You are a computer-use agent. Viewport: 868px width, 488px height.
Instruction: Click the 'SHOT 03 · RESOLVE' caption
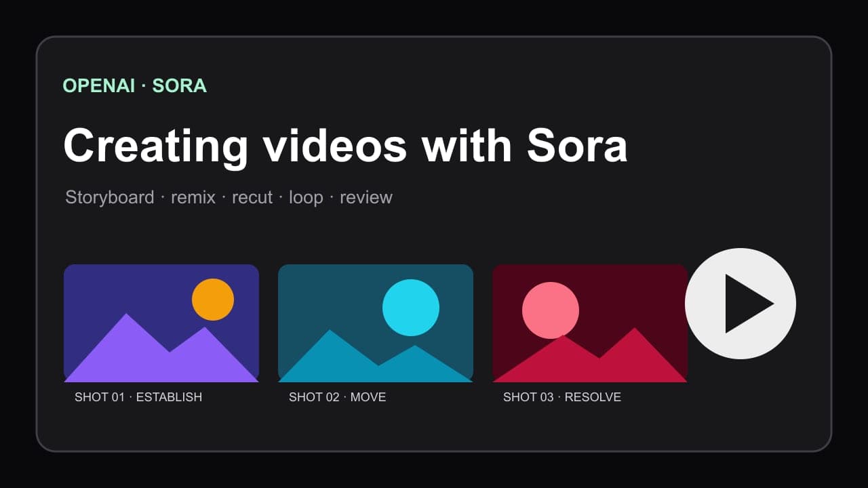click(x=562, y=397)
